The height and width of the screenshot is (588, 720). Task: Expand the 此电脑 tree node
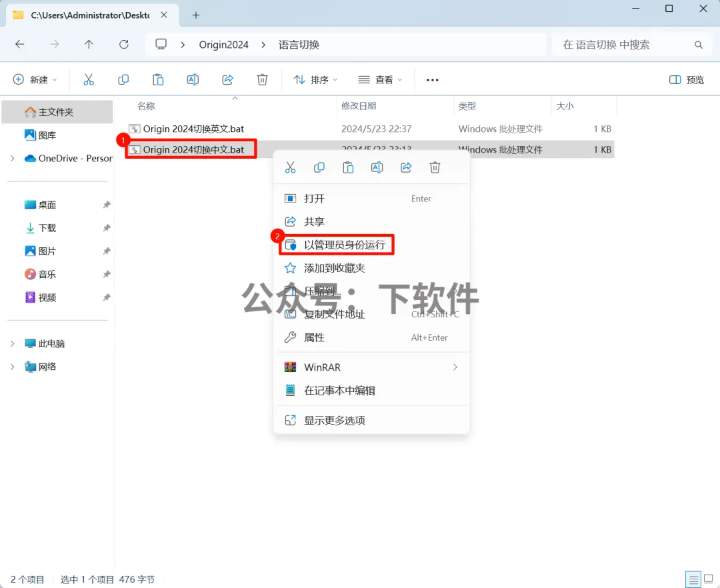13,343
